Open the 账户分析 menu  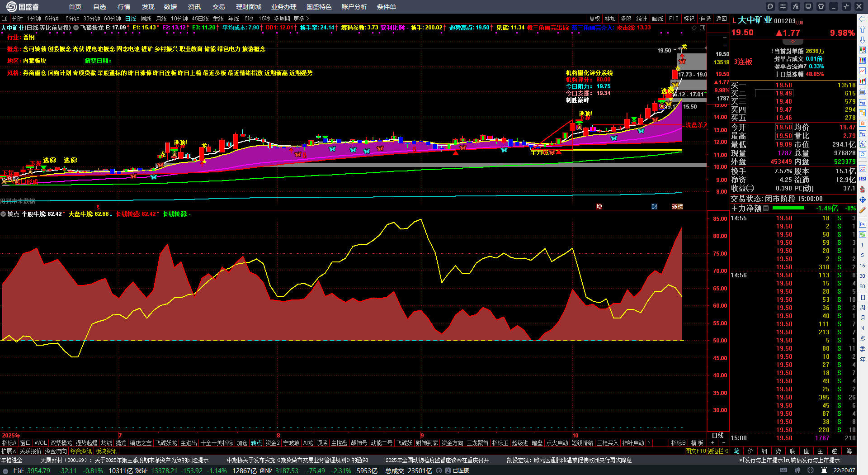354,7
